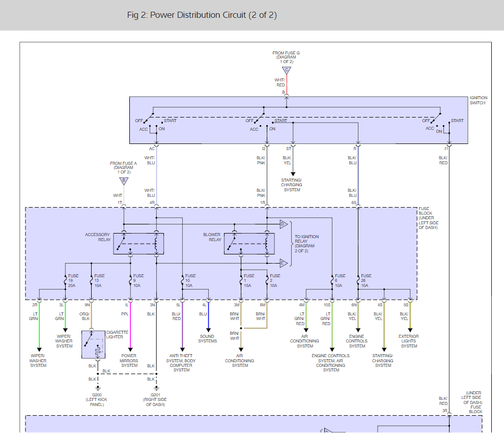Click the Anti-Theft System, Body Computer label

pyautogui.click(x=182, y=363)
